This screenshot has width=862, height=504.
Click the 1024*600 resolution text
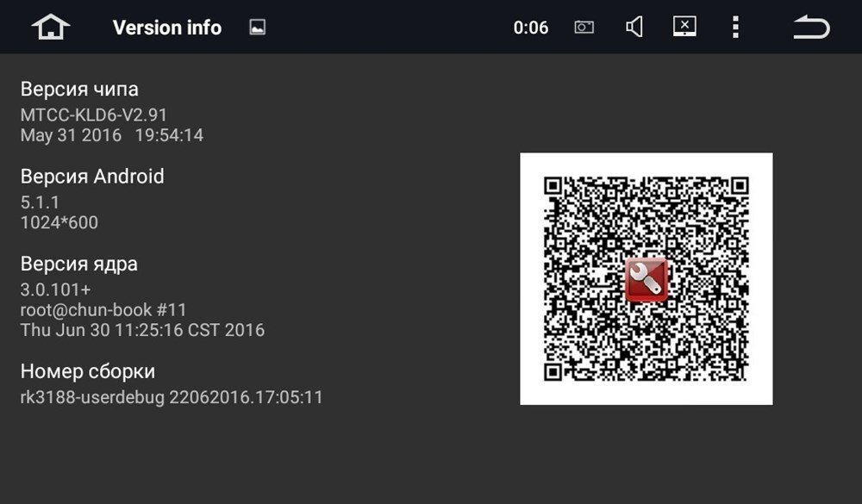59,222
